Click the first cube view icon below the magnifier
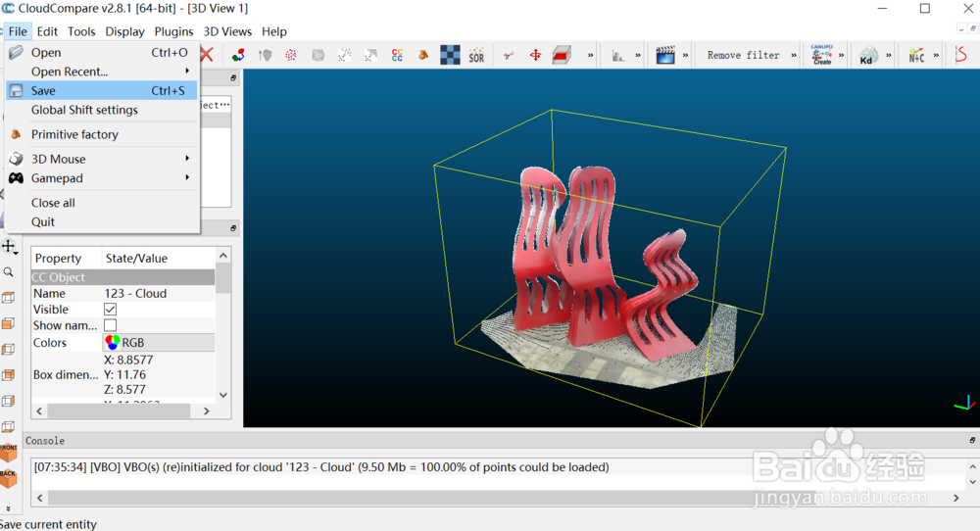The height and width of the screenshot is (531, 980). click(x=8, y=298)
